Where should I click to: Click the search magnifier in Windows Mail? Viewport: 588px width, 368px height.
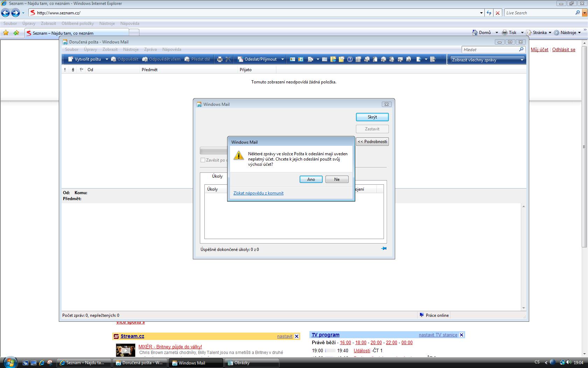point(521,50)
